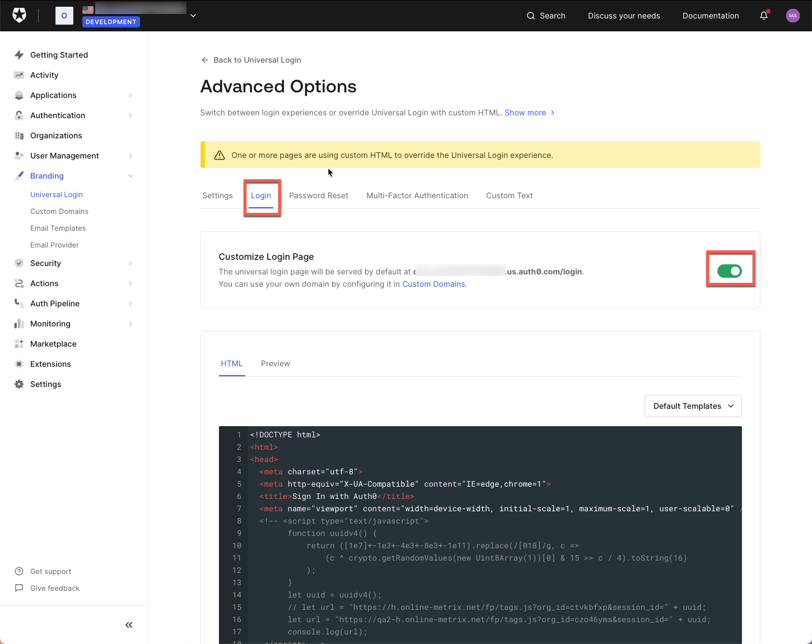Click the Custom Domains link

pyautogui.click(x=433, y=284)
